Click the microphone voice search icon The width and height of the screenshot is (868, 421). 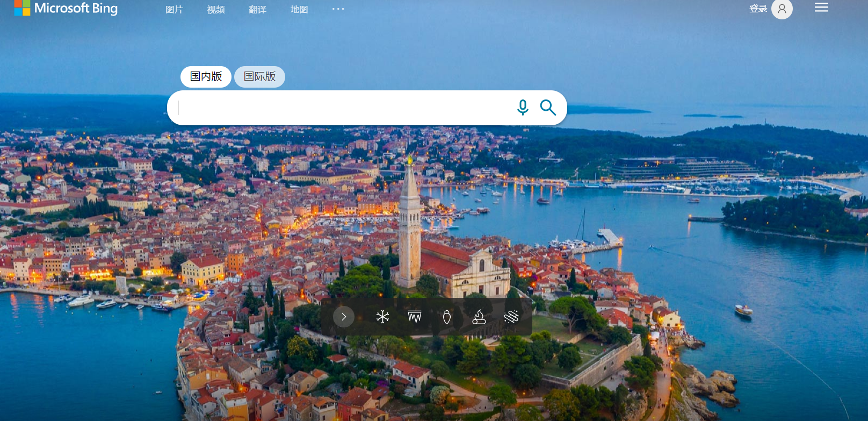(523, 108)
